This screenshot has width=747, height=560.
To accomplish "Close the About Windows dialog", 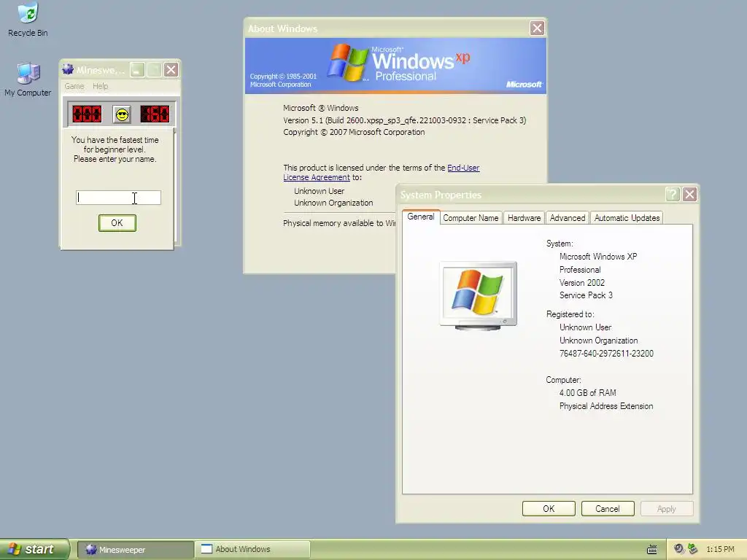I will click(x=537, y=28).
